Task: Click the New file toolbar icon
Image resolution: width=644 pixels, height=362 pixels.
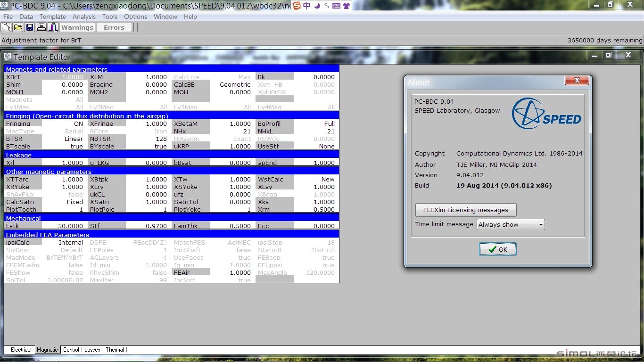Action: [x=7, y=27]
